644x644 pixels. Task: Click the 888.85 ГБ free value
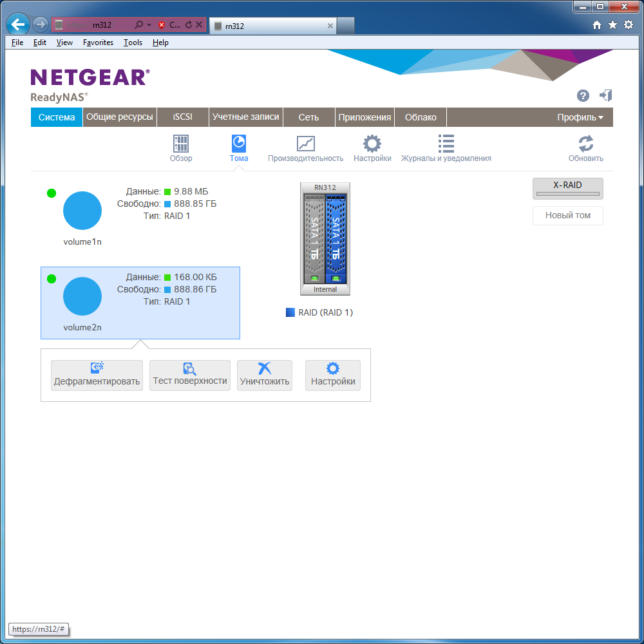click(x=195, y=204)
